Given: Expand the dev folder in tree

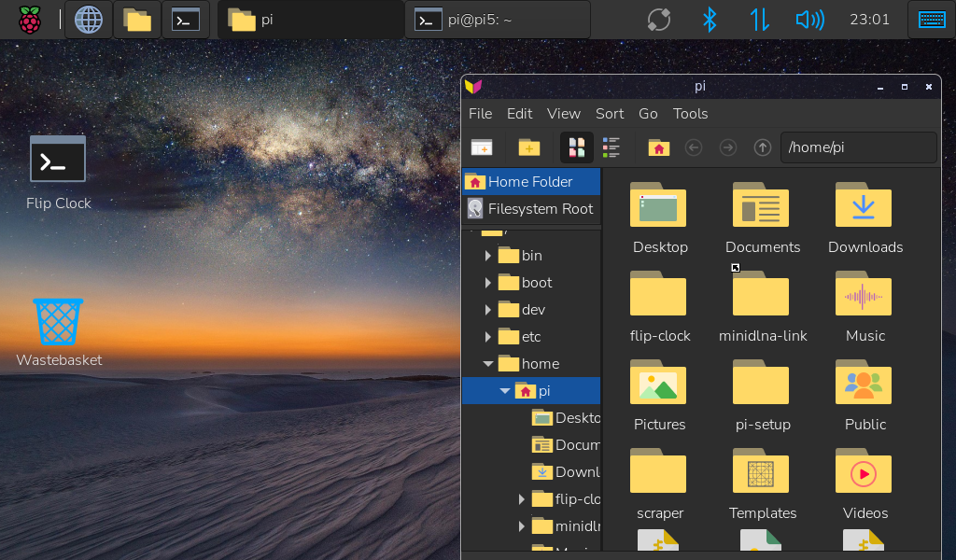Looking at the screenshot, I should tap(487, 310).
